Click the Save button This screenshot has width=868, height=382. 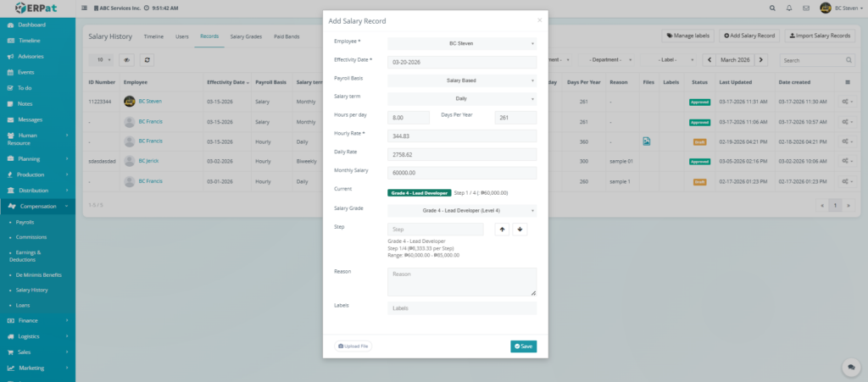point(523,346)
